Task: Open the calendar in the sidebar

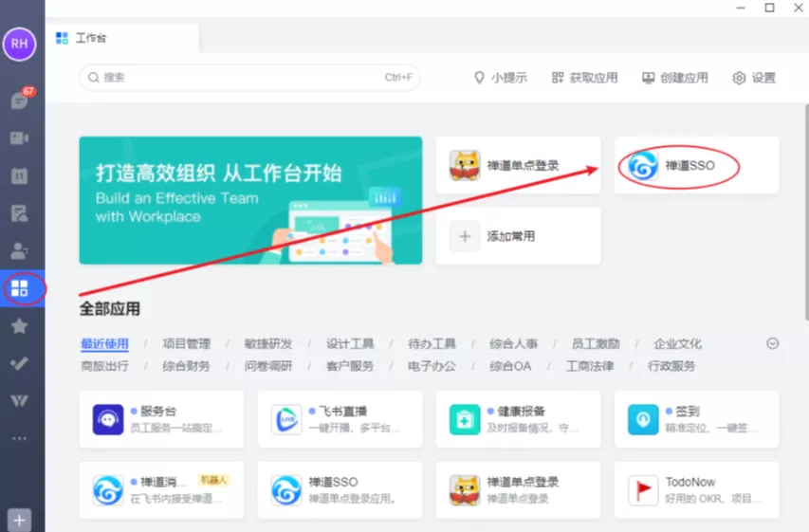Action: pyautogui.click(x=20, y=175)
